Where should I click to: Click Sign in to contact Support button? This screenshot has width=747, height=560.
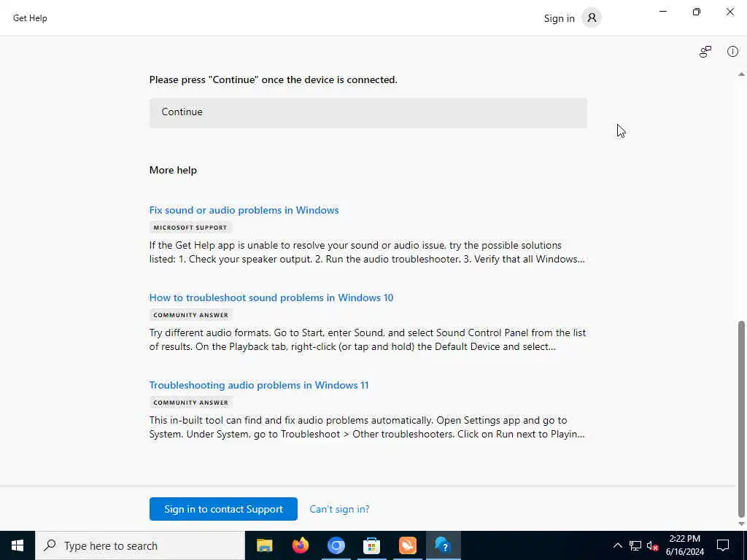point(223,509)
